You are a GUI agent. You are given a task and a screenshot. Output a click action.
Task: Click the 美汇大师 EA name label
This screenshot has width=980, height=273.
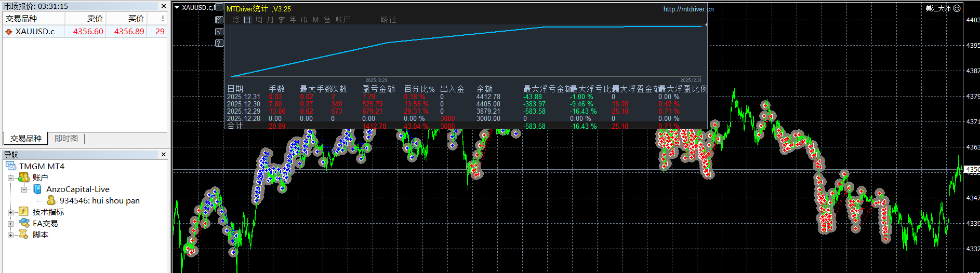pyautogui.click(x=938, y=8)
